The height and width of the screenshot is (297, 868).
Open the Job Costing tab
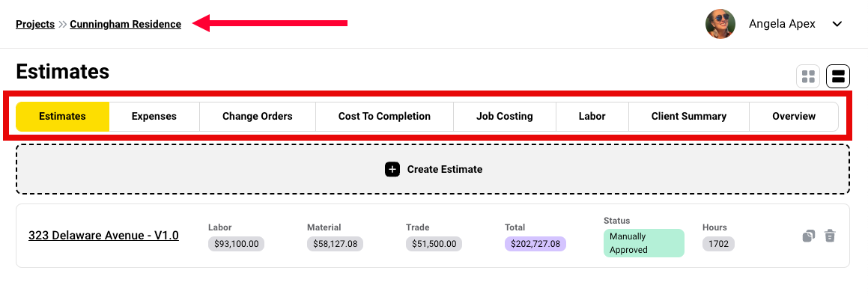click(x=505, y=117)
